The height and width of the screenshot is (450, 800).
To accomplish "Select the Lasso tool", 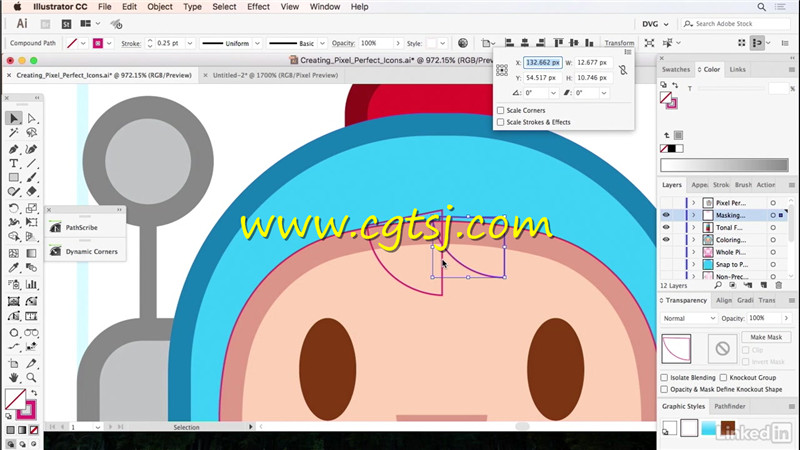I will tap(32, 133).
